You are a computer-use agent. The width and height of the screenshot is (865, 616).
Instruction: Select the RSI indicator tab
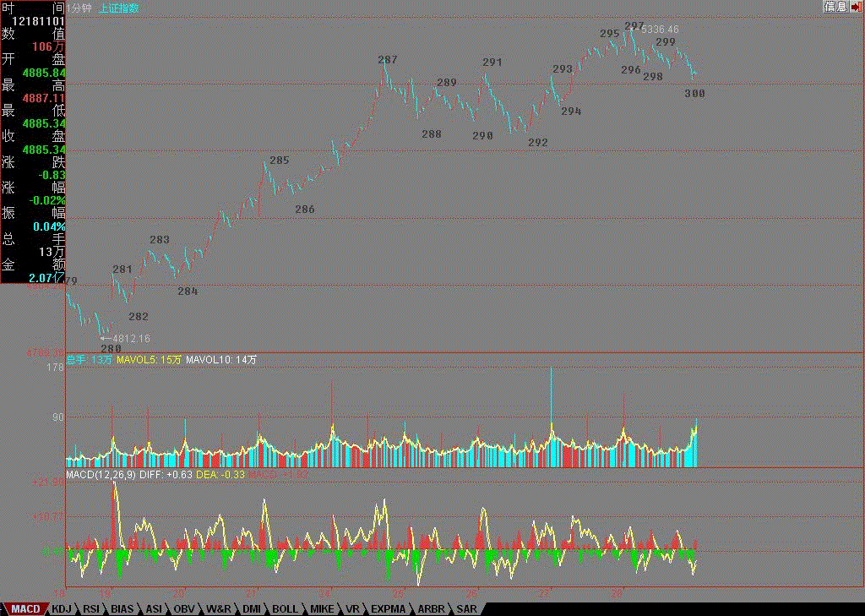pos(91,608)
